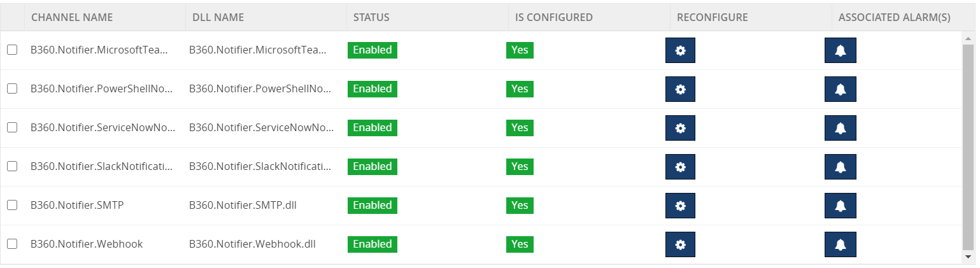This screenshot has width=980, height=268.
Task: Open reconfigure gear for SlackNotification channel
Action: pos(680,167)
